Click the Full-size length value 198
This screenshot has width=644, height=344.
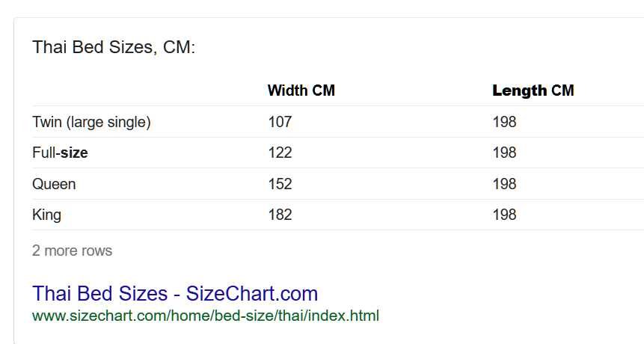504,153
